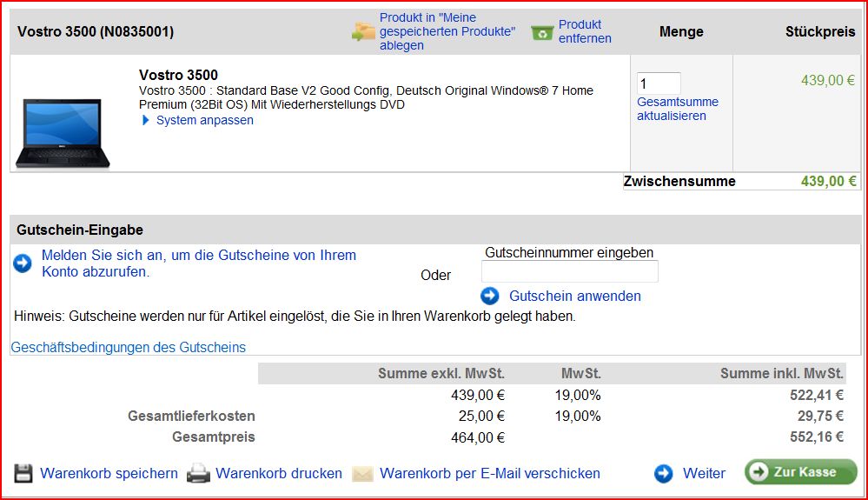Click the blue arrow icon beside Weiter
868x500 pixels.
coord(664,473)
